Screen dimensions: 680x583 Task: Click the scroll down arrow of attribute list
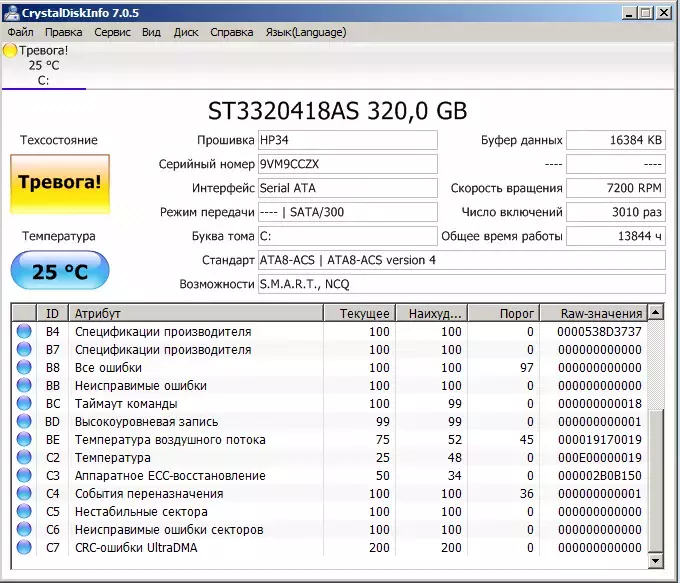pyautogui.click(x=656, y=561)
